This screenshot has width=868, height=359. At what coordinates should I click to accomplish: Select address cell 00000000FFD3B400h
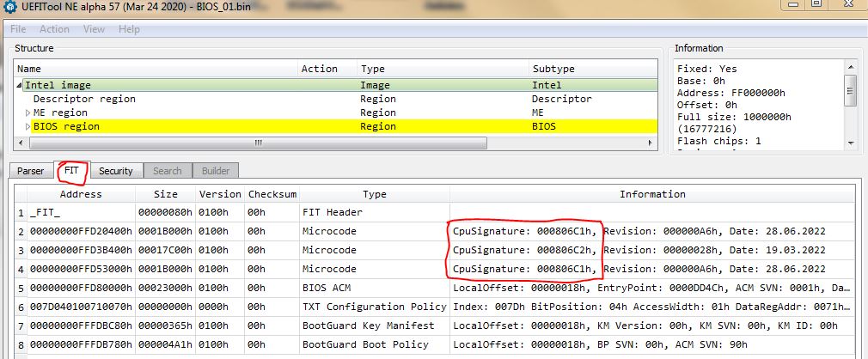[81, 250]
